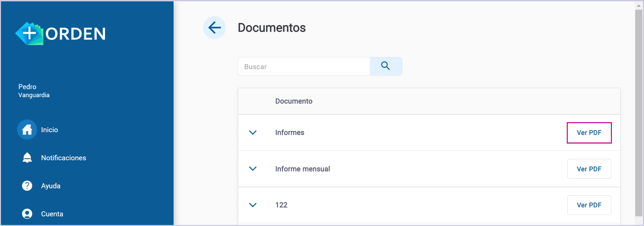
Task: Expand the Informe mensual row
Action: (x=253, y=169)
